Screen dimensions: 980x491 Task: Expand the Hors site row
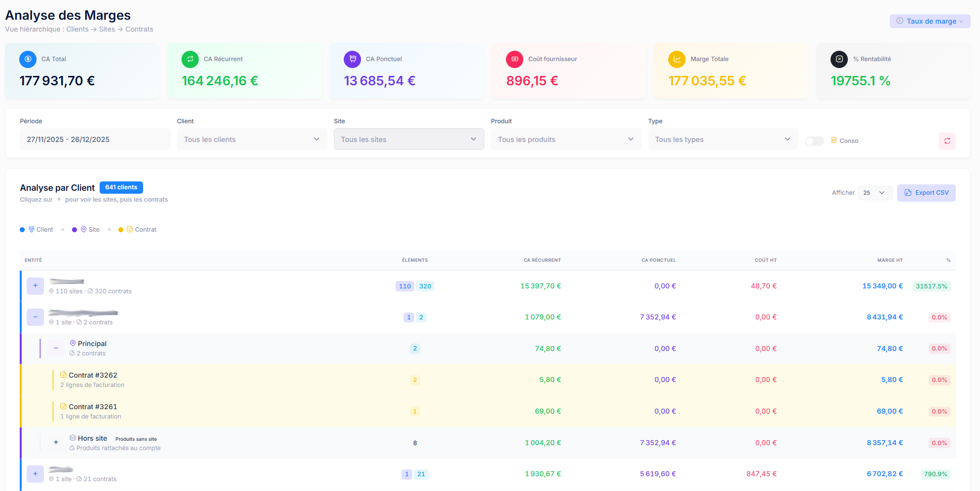tap(56, 443)
